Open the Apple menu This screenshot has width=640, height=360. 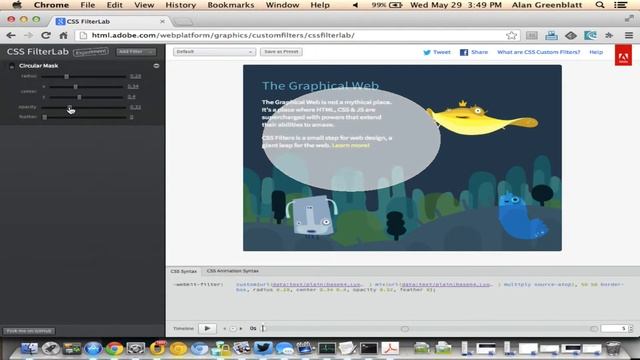(17, 5)
